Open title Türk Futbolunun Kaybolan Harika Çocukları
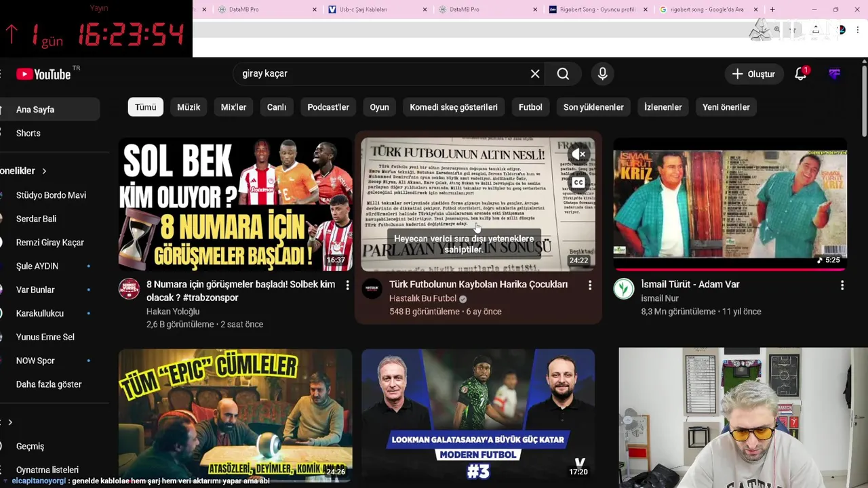The width and height of the screenshot is (868, 488). [479, 285]
